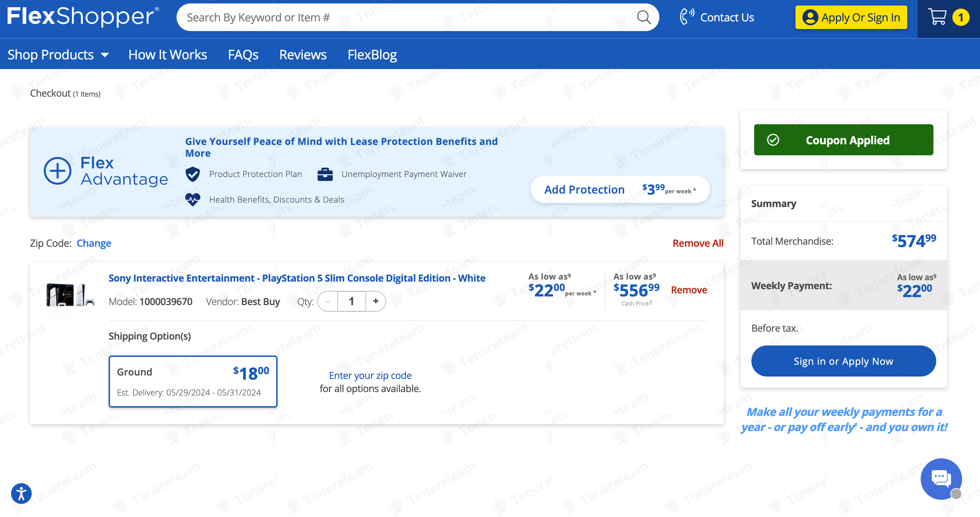Image resolution: width=980 pixels, height=517 pixels.
Task: Click the Remove All link
Action: 698,243
